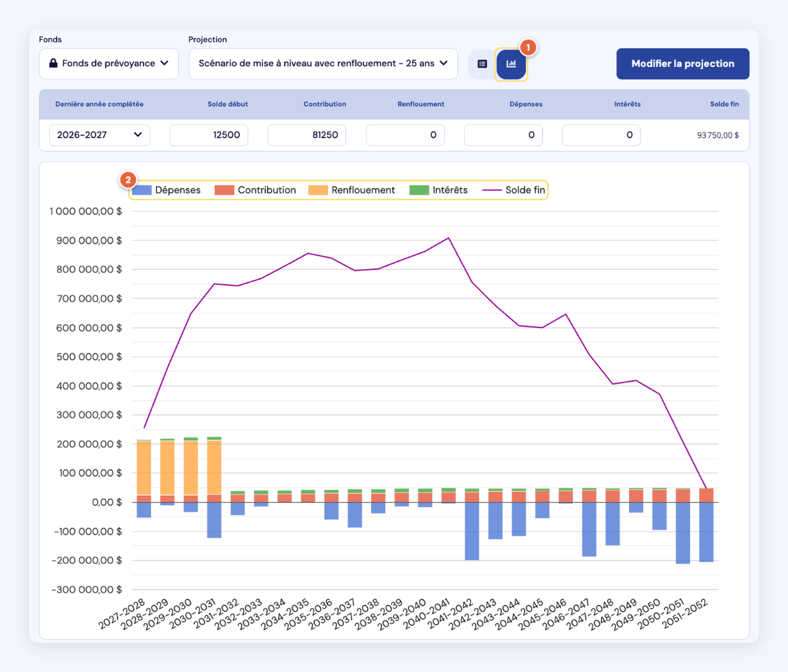The image size is (788, 672).
Task: Click the 0,00 $ axis label
Action: (106, 502)
